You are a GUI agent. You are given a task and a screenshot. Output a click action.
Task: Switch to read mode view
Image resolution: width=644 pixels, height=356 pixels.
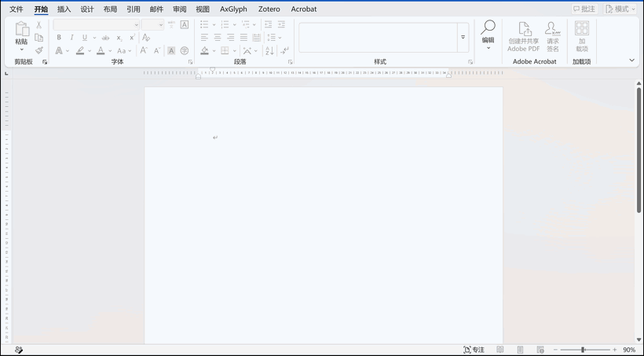(x=499, y=350)
